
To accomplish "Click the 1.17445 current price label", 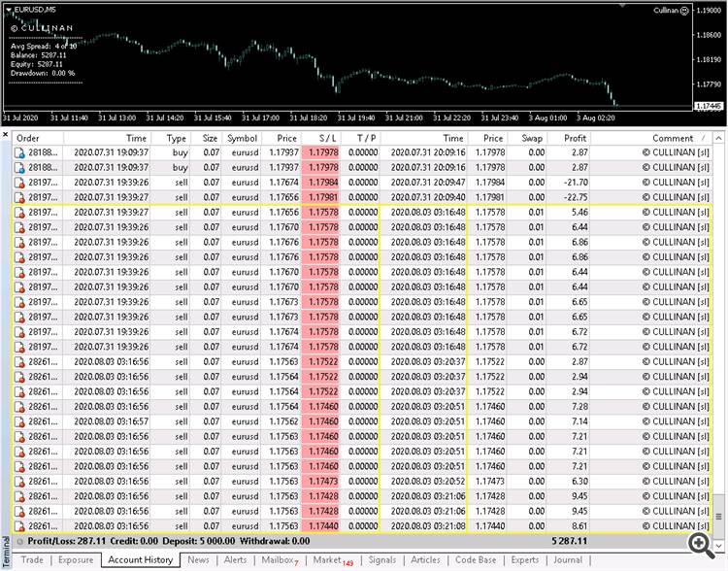I will 709,107.
